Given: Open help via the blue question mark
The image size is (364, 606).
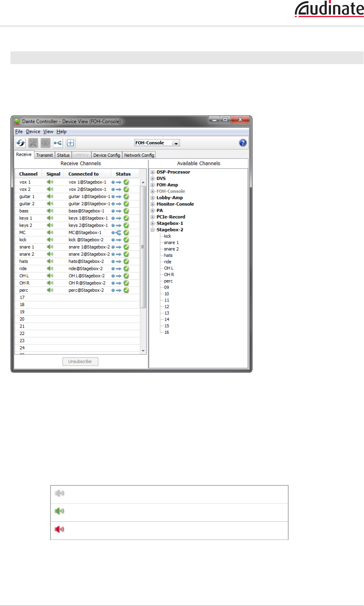Looking at the screenshot, I should [x=243, y=143].
